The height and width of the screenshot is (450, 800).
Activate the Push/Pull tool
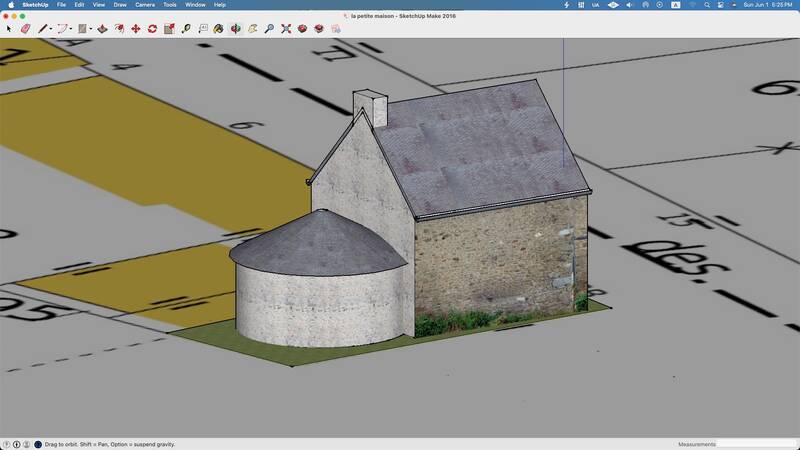[102, 29]
